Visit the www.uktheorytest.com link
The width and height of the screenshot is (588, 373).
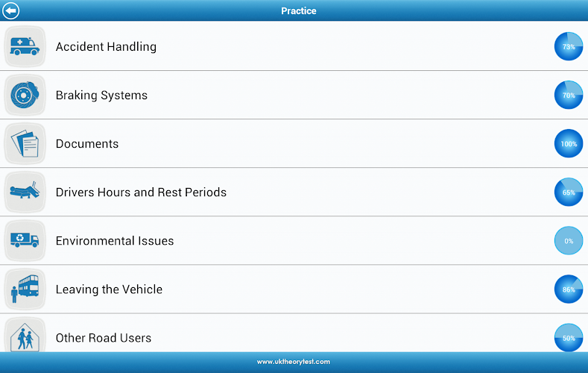[294, 362]
